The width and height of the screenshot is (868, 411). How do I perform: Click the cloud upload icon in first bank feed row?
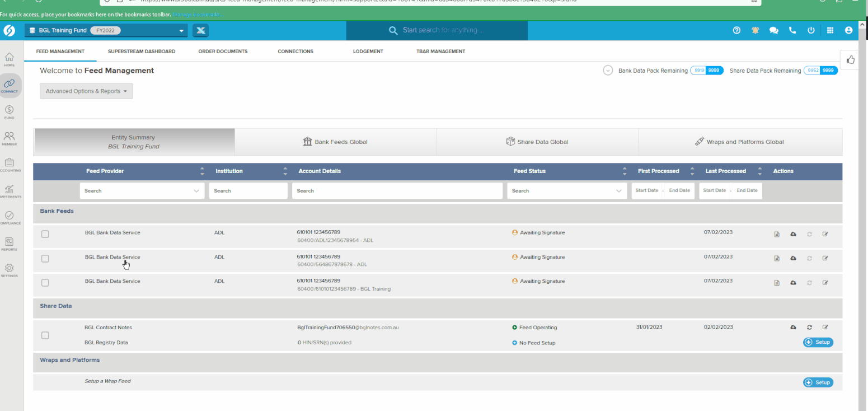coord(793,234)
